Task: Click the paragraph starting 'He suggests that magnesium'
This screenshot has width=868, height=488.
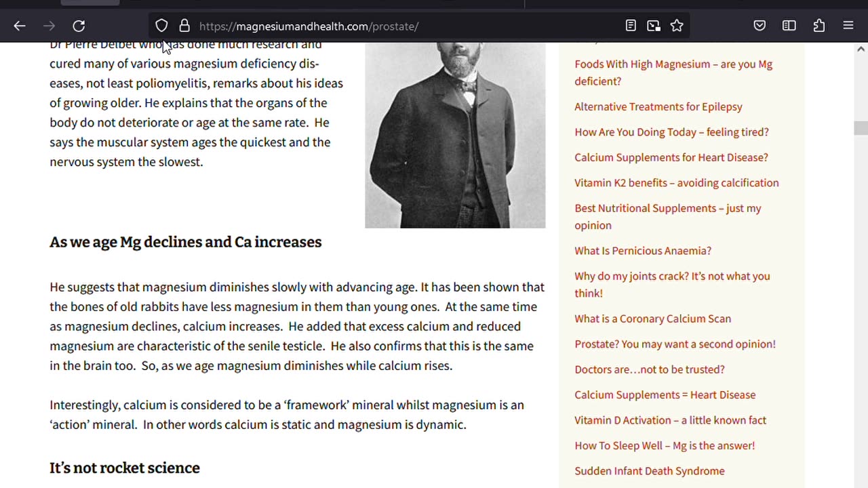Action: pos(297,326)
